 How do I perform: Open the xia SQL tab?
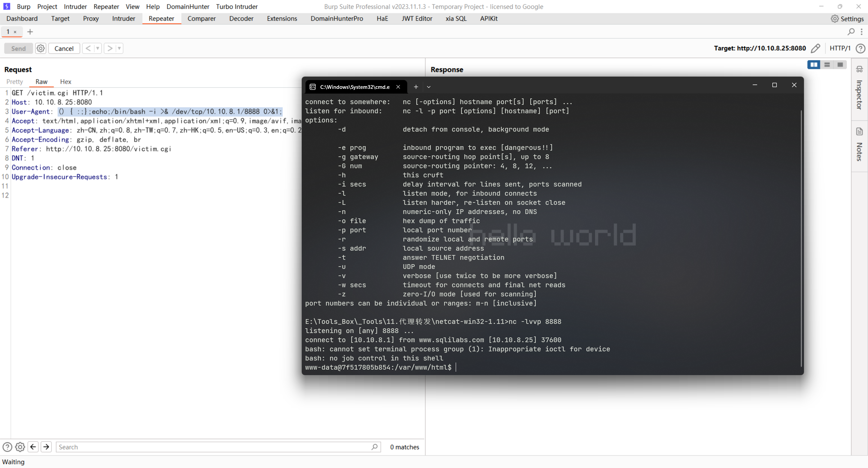[x=456, y=19]
